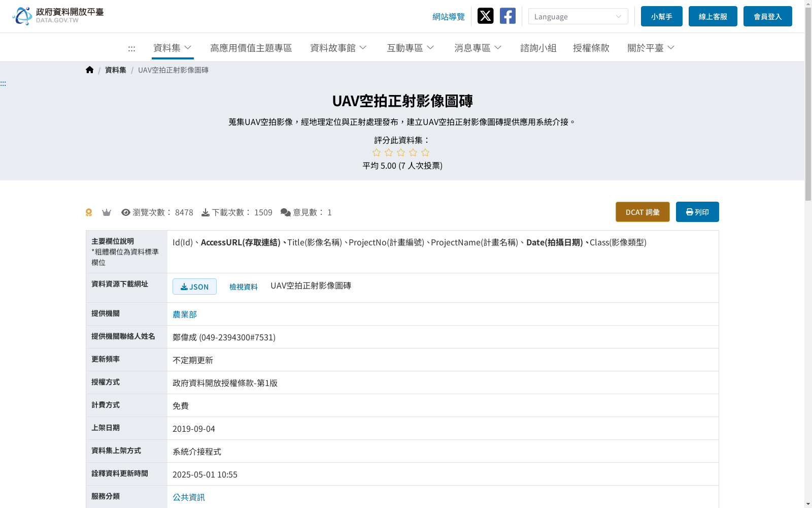Click the scrollbar down arrow
Screen dimensions: 812x508
(x=808, y=504)
